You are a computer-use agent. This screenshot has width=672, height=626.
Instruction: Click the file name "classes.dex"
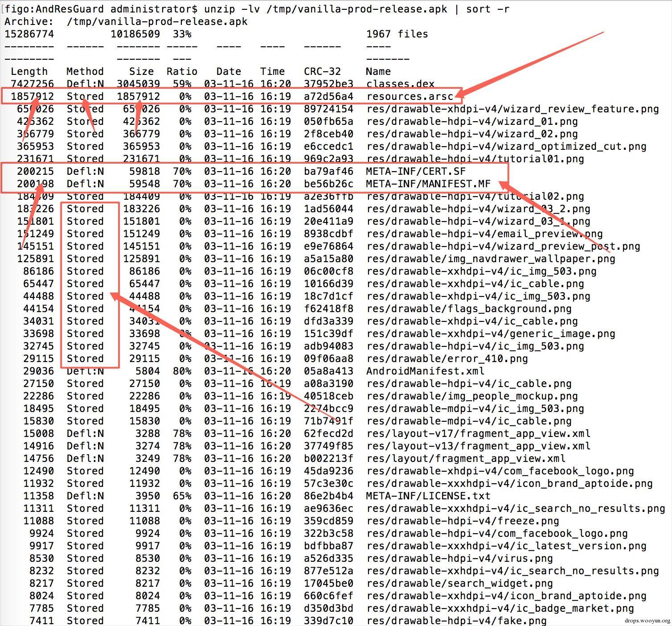coord(400,84)
